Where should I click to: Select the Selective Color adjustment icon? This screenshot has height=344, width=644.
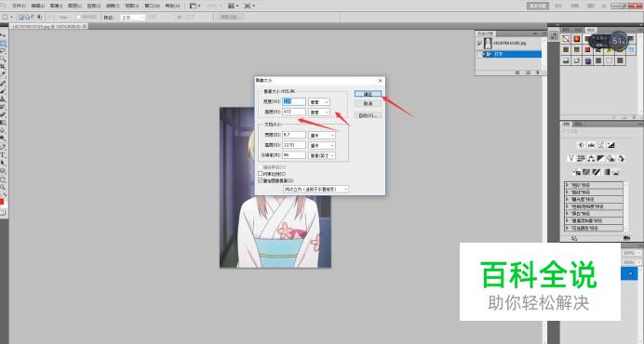tap(616, 172)
